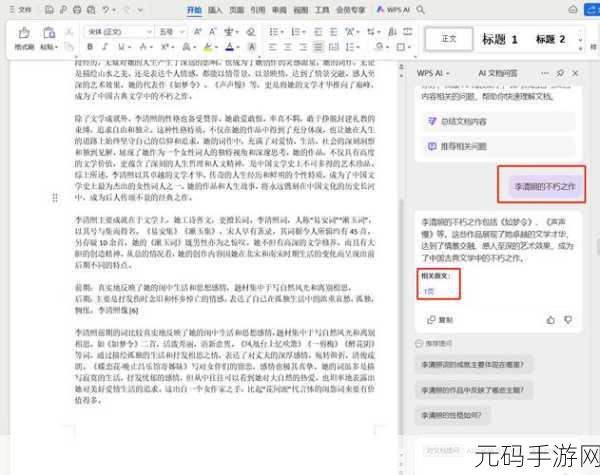Toggle Superscript formatting
The height and width of the screenshot is (475, 600).
[165, 47]
